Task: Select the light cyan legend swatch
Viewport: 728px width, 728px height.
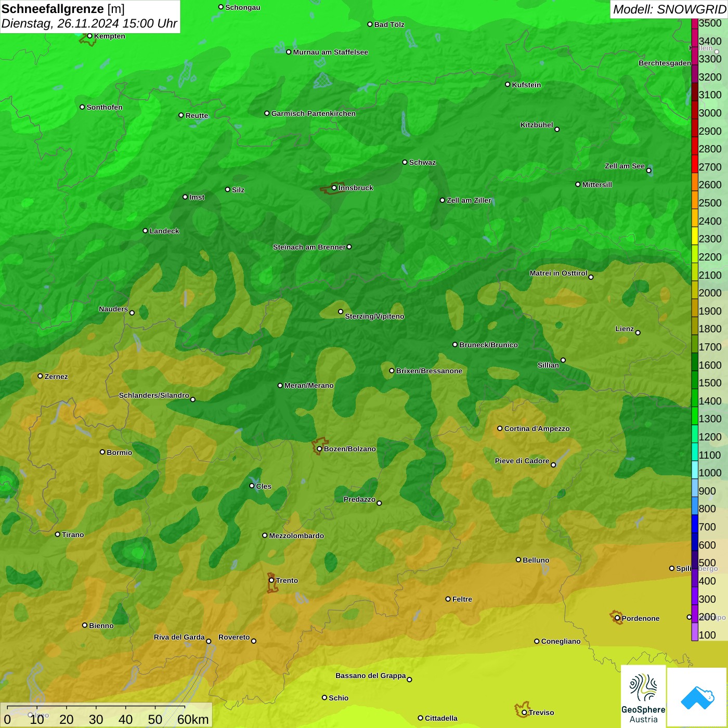Action: pos(695,470)
